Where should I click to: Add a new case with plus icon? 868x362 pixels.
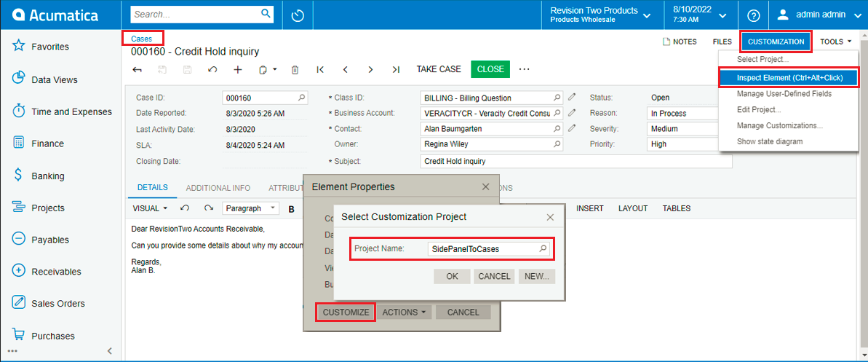pos(238,69)
